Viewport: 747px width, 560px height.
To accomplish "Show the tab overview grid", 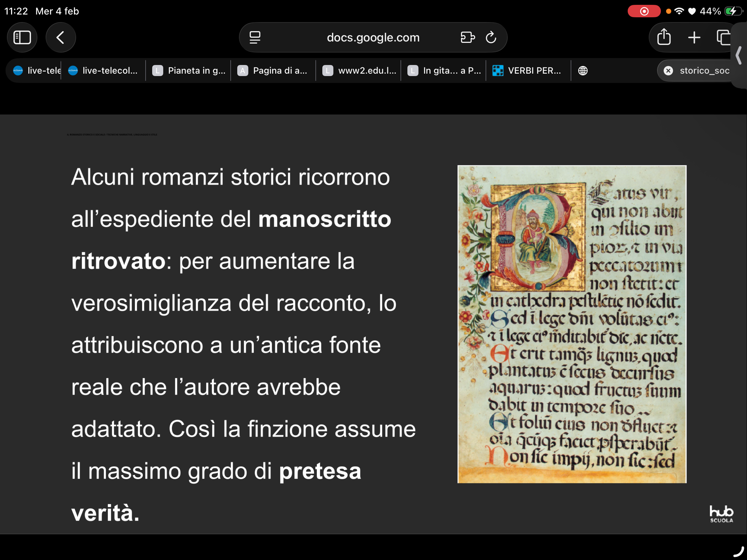I will (723, 37).
